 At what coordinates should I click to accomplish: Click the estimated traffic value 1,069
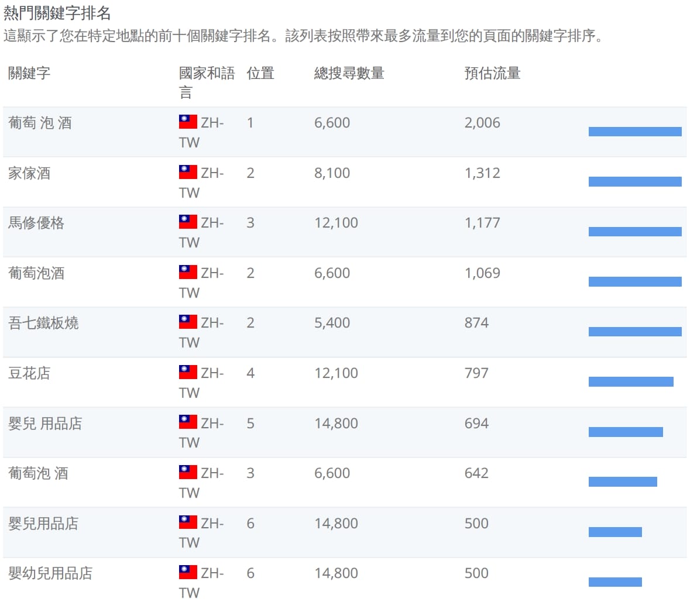482,273
